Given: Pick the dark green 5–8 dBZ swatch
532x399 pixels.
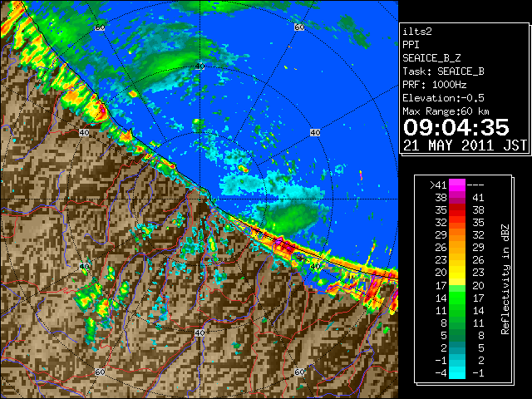Looking at the screenshot, I should [x=457, y=336].
